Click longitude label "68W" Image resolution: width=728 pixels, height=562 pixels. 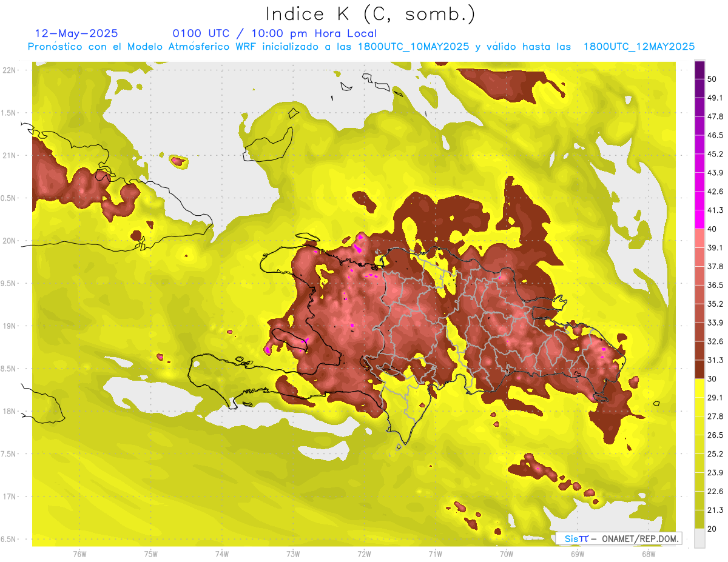pyautogui.click(x=648, y=554)
